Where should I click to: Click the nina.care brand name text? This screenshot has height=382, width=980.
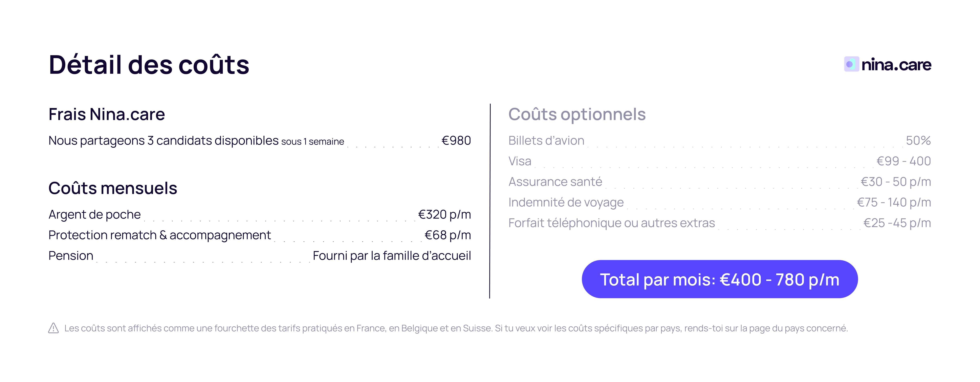click(896, 65)
